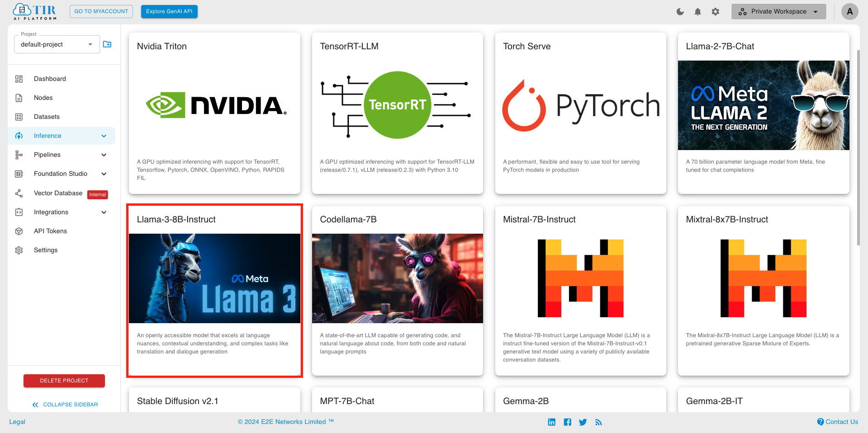The width and height of the screenshot is (868, 433).
Task: Open the LinkedIn footer icon
Action: click(x=552, y=422)
